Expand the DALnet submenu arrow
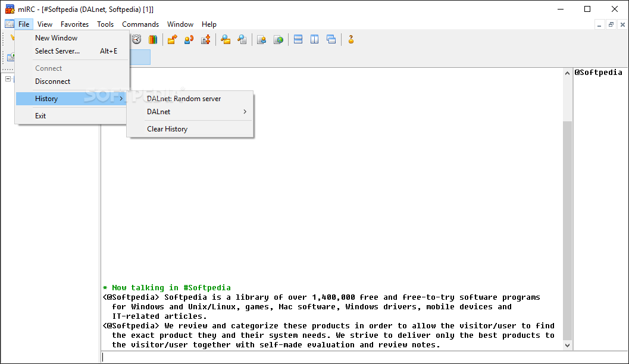The width and height of the screenshot is (629, 364). pos(245,112)
